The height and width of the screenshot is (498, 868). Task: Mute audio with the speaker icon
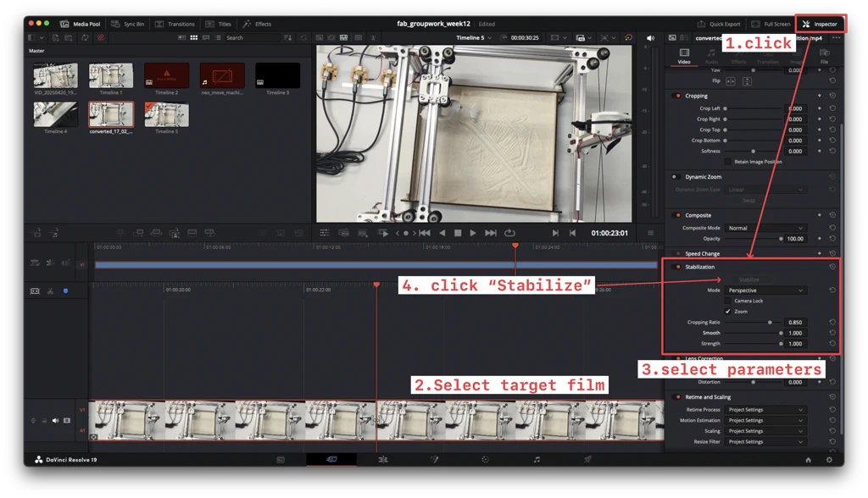(650, 38)
